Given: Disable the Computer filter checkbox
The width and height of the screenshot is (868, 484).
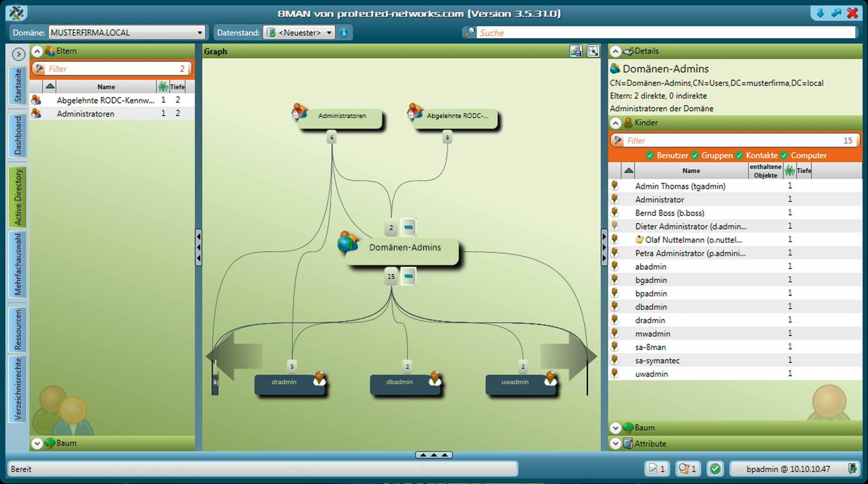Looking at the screenshot, I should [x=784, y=155].
